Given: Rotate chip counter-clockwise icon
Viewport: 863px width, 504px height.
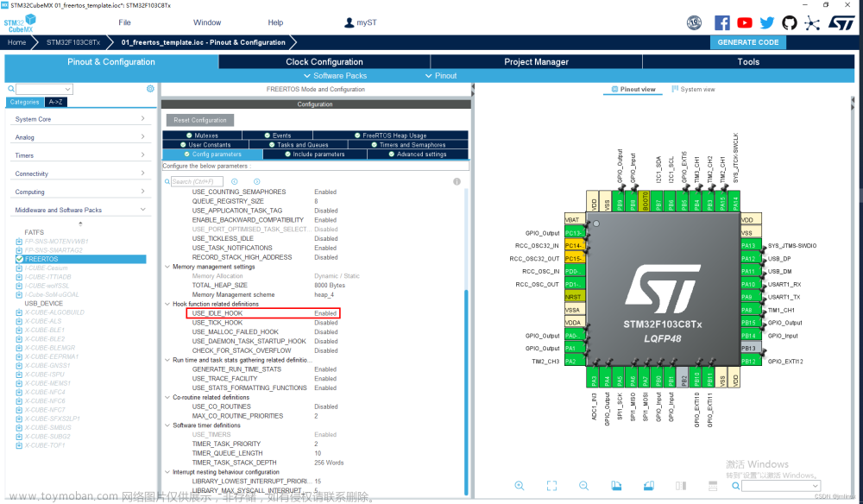Looking at the screenshot, I should 649,485.
